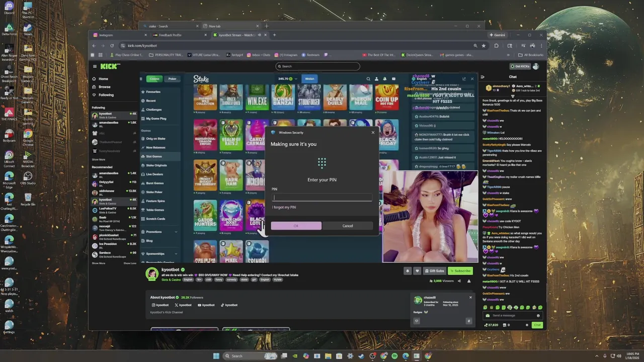Click Get KICKs button
The height and width of the screenshot is (362, 644).
click(x=520, y=66)
